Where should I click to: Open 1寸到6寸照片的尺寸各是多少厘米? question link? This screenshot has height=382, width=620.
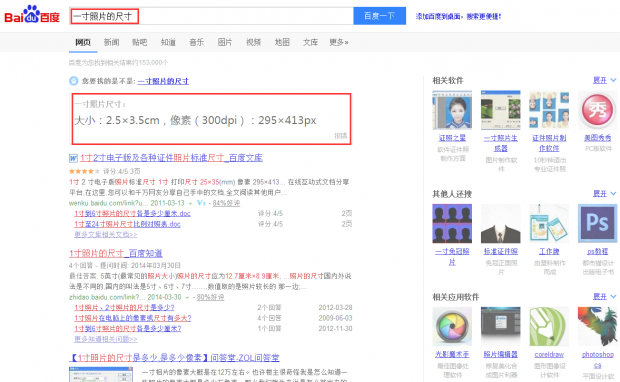pos(128,329)
